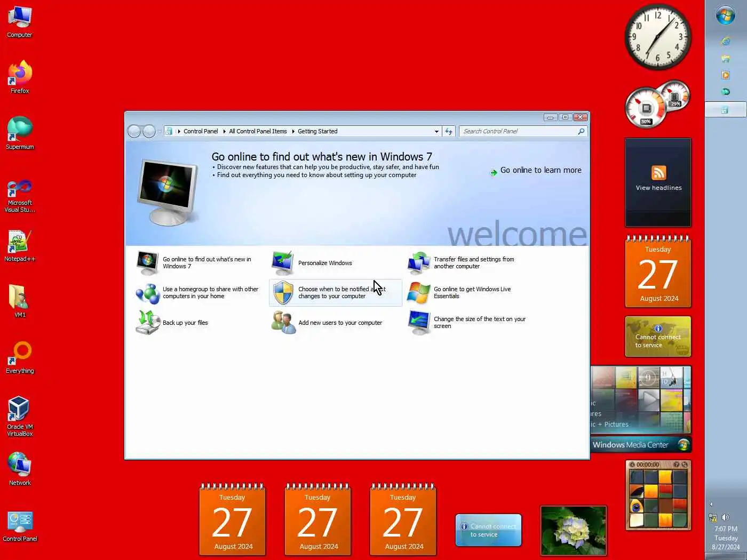The width and height of the screenshot is (747, 560).
Task: Click the Show desktop strip on the taskbar
Action: [x=726, y=556]
